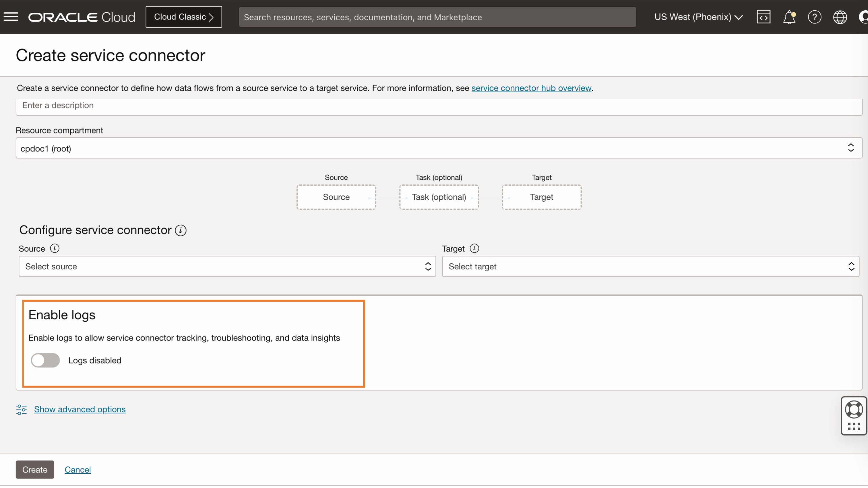Show advanced options
The width and height of the screenshot is (868, 488).
coord(80,409)
